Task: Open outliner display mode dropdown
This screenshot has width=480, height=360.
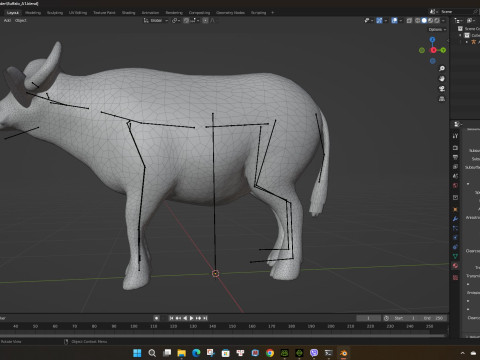Action: pyautogui.click(x=459, y=20)
